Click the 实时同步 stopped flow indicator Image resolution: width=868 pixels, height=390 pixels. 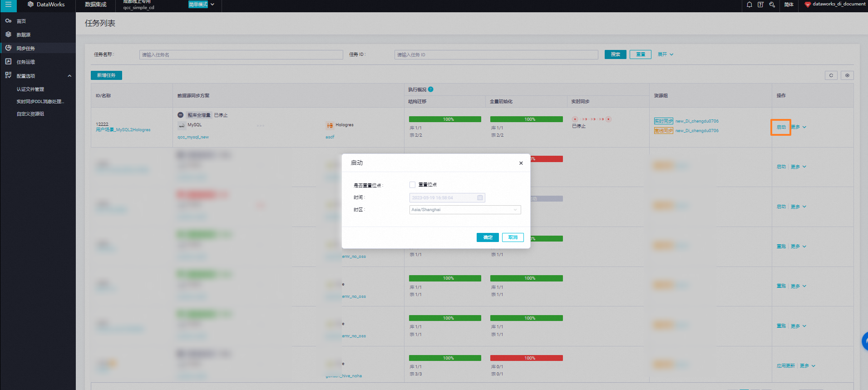coord(592,119)
